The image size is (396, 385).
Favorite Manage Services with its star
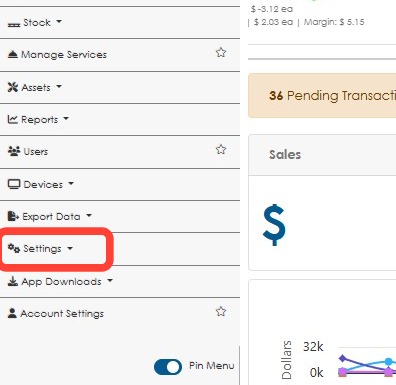pos(221,52)
